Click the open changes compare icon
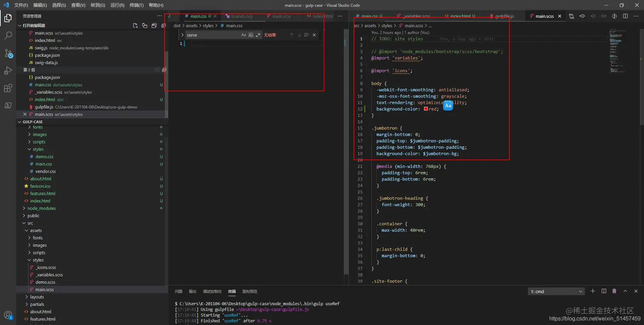Viewport: 644px width, 325px height. (571, 16)
